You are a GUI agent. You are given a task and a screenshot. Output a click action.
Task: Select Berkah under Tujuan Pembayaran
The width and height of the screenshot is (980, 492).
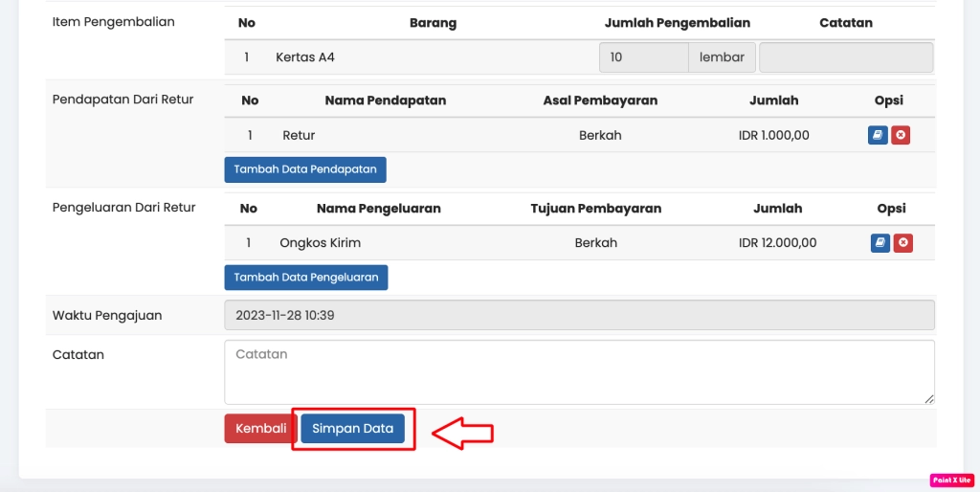(x=595, y=243)
